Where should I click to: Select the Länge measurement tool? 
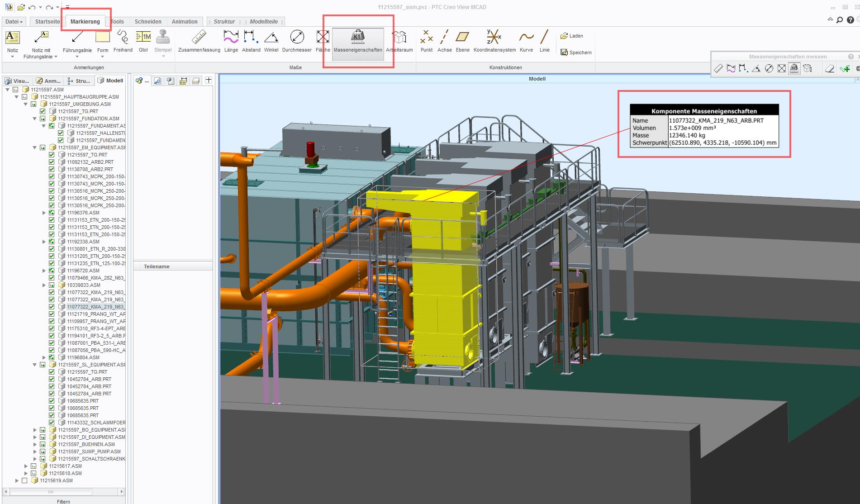point(231,41)
